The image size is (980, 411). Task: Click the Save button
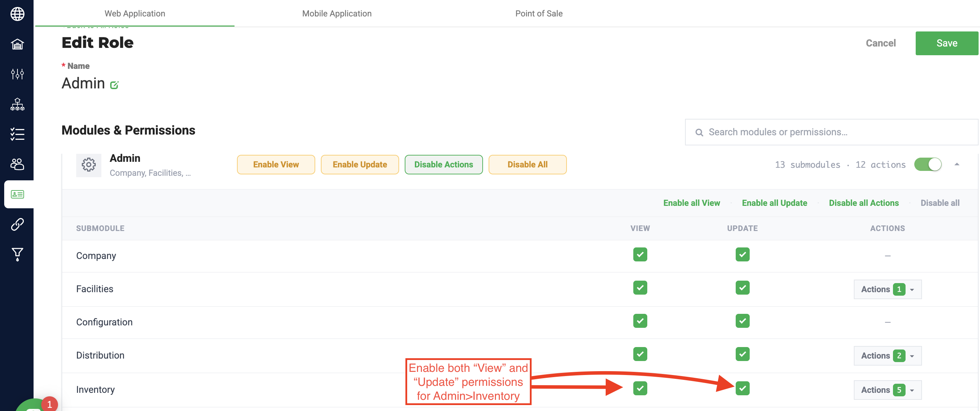[x=946, y=43]
